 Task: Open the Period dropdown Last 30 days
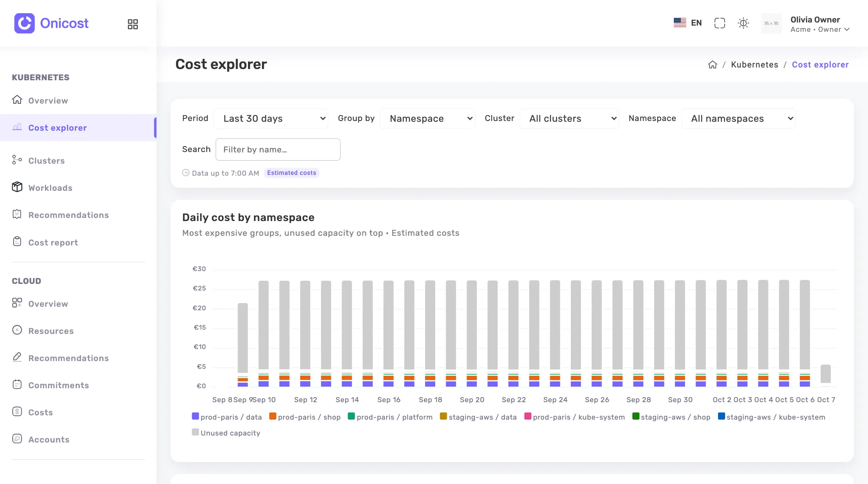point(270,119)
